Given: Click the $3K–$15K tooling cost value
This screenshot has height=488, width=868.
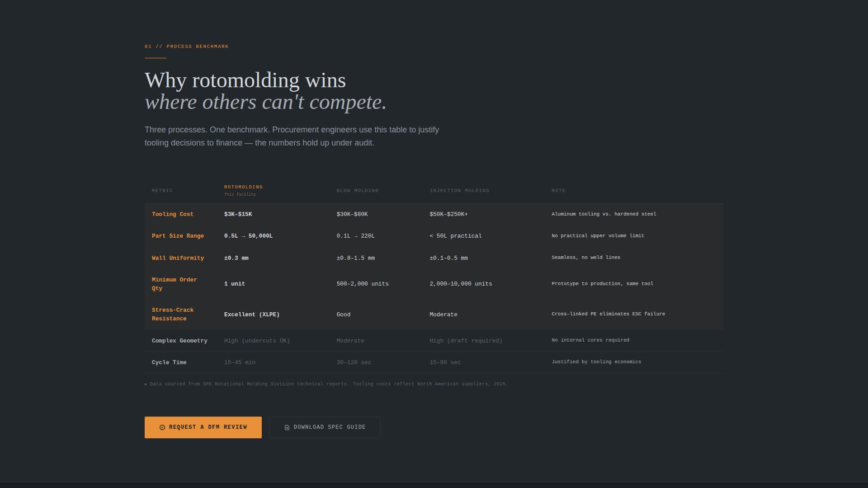Looking at the screenshot, I should [238, 214].
